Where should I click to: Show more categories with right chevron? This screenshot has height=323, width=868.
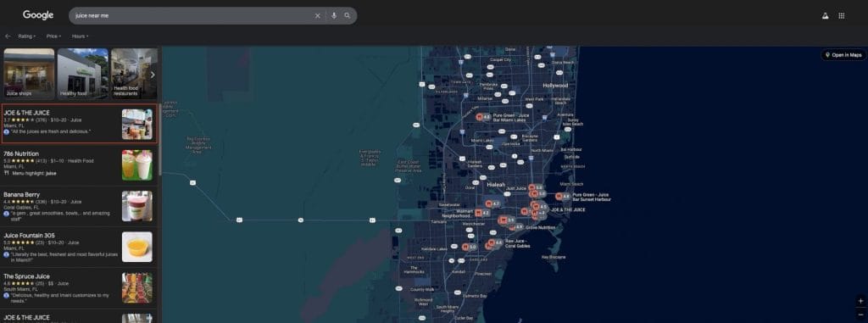click(x=153, y=75)
